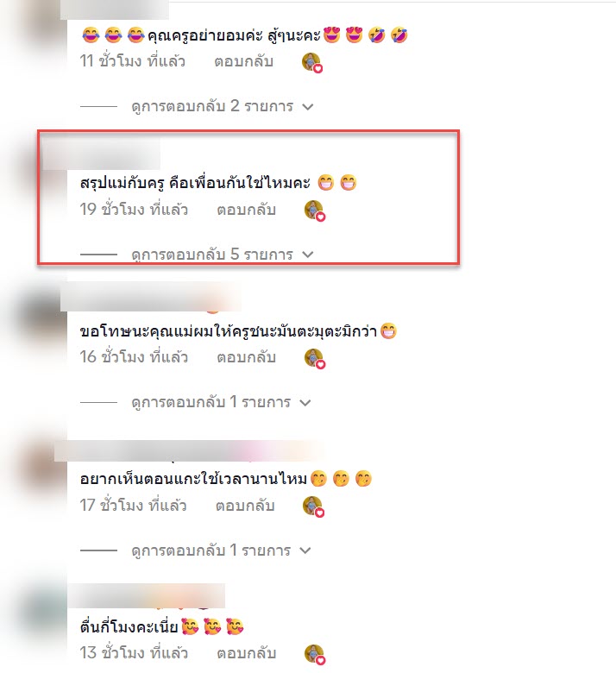616x673 pixels.
Task: Click the chevron next to '5 รายการ'
Action: pyautogui.click(x=307, y=255)
